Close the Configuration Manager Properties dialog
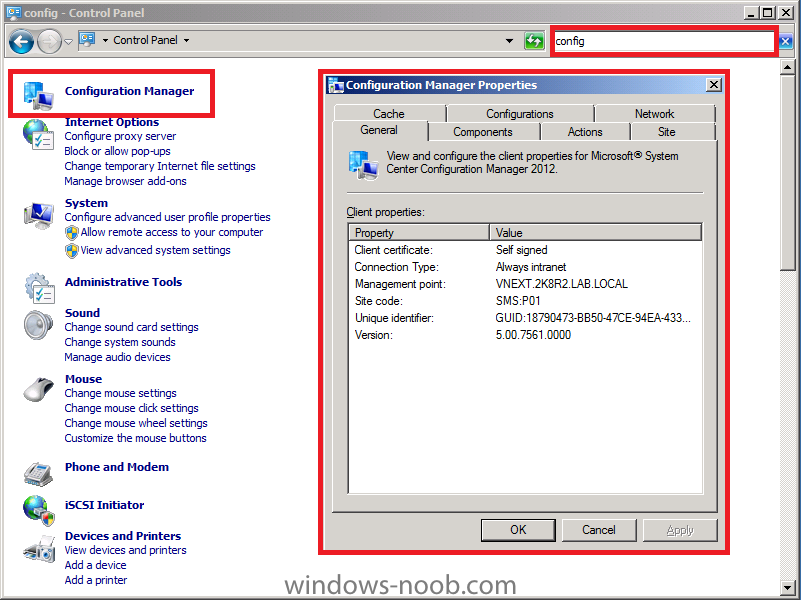This screenshot has width=801, height=600. coord(714,85)
